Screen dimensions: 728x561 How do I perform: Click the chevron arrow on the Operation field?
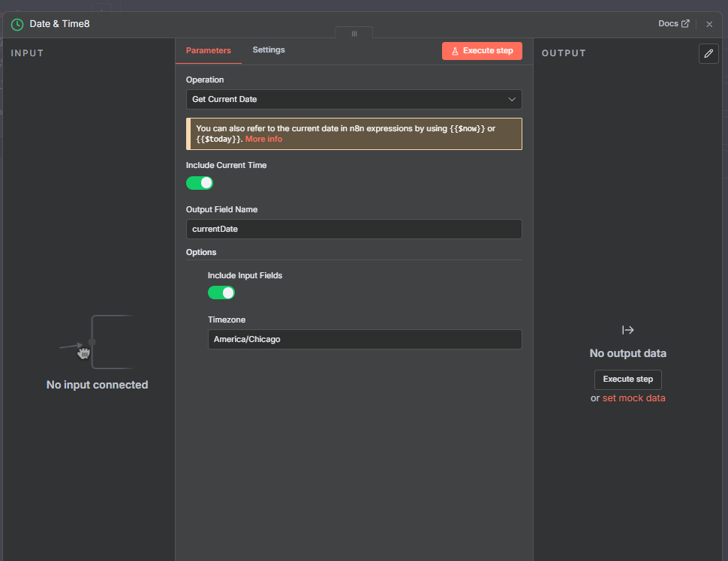512,99
